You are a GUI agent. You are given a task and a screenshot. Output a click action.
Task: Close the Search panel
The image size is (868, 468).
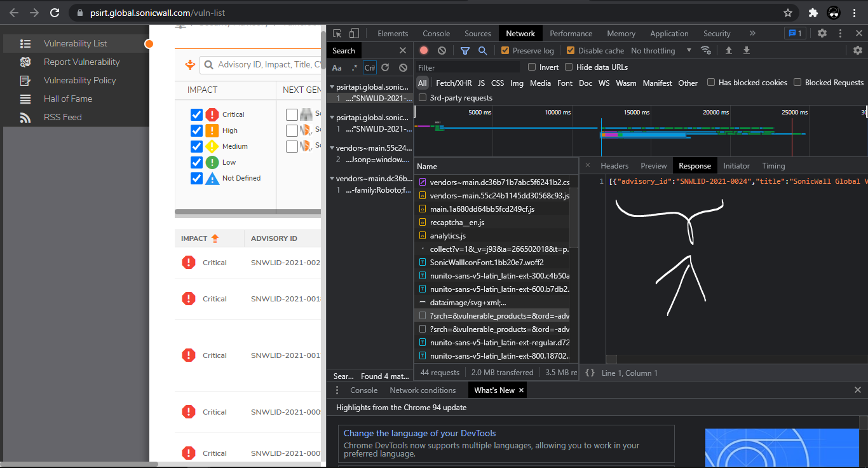point(403,50)
